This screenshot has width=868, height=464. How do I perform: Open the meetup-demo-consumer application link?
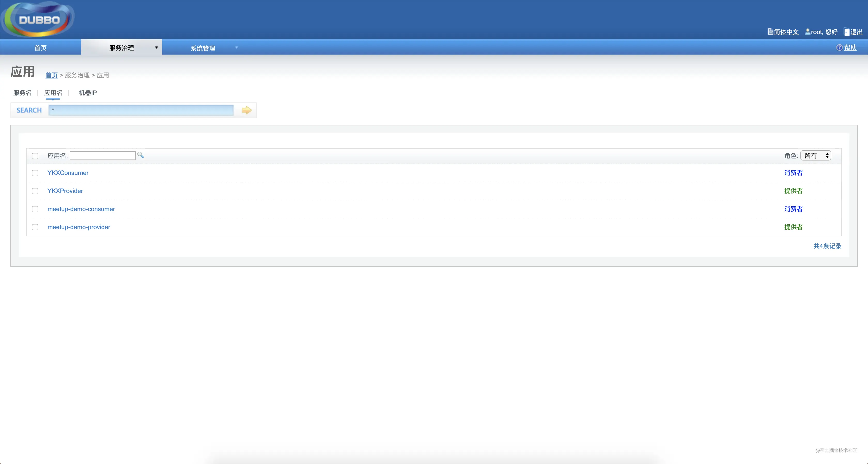click(81, 209)
